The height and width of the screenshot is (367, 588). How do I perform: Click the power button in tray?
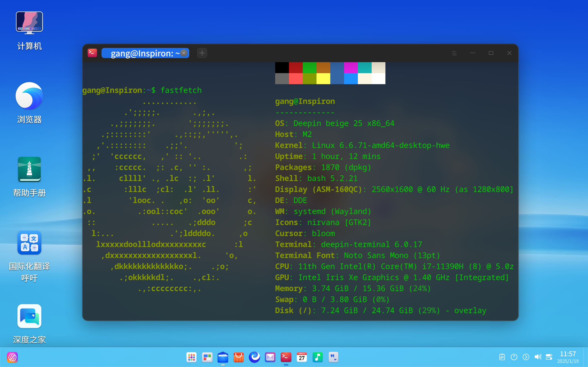point(514,357)
